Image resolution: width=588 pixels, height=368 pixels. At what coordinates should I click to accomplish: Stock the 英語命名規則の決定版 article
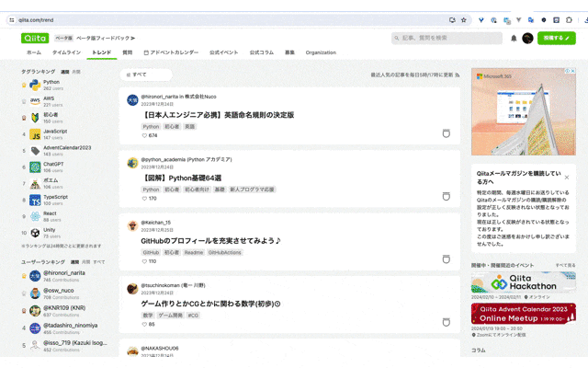point(446,133)
